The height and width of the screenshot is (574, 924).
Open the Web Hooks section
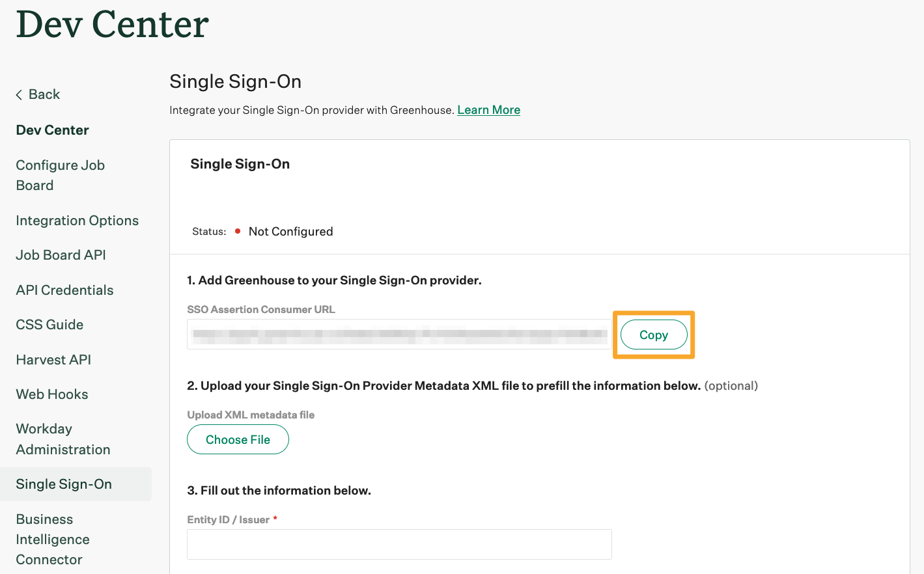point(52,394)
